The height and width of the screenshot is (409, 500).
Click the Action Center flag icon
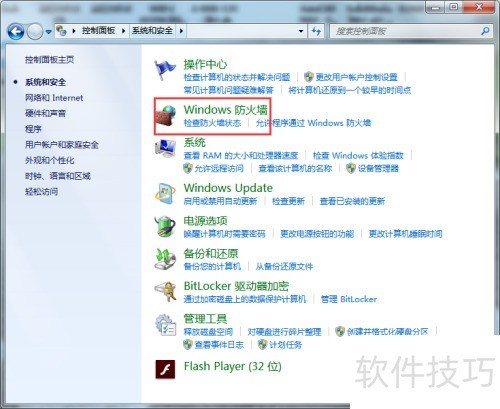tap(165, 70)
